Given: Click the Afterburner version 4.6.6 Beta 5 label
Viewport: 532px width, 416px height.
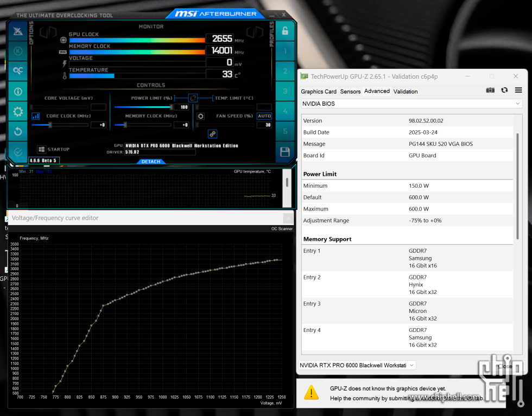Looking at the screenshot, I should 44,161.
